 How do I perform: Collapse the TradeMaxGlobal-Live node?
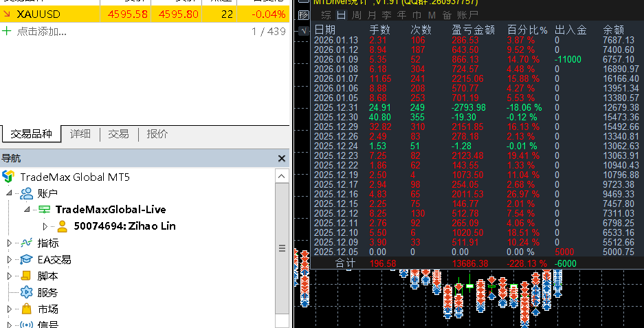(27, 209)
